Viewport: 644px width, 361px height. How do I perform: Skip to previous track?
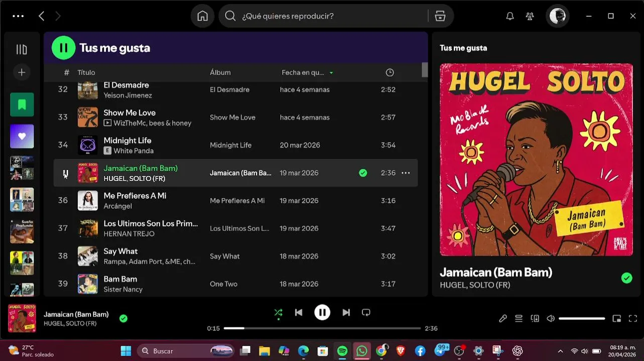(299, 312)
